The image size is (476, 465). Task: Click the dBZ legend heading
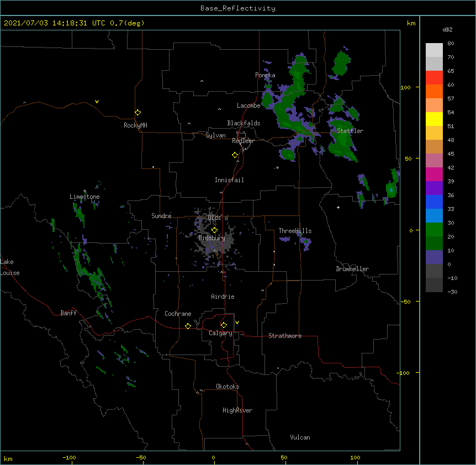[x=447, y=29]
